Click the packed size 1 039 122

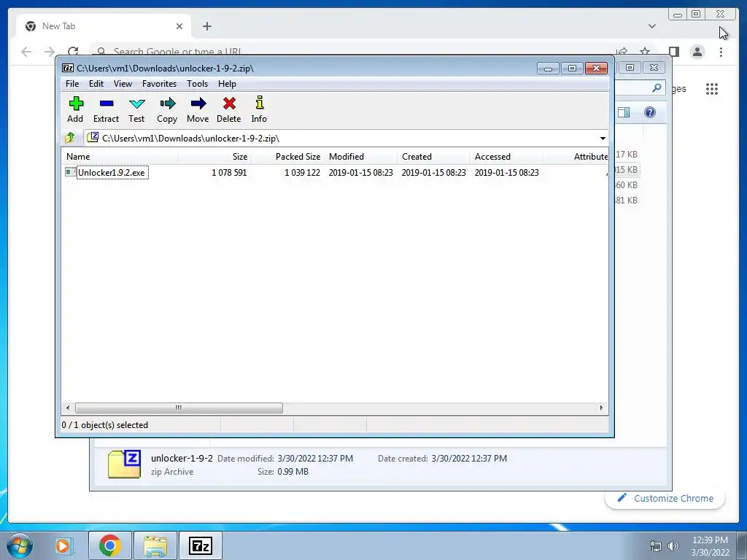tap(302, 172)
